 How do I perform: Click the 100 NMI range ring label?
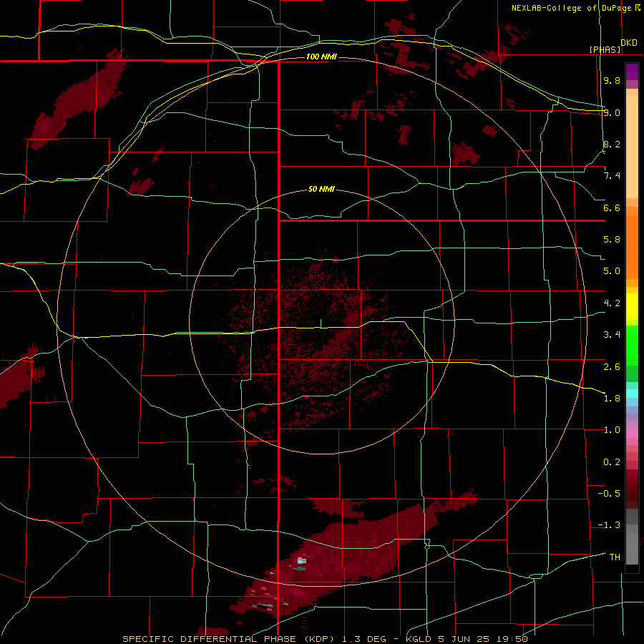(x=321, y=57)
